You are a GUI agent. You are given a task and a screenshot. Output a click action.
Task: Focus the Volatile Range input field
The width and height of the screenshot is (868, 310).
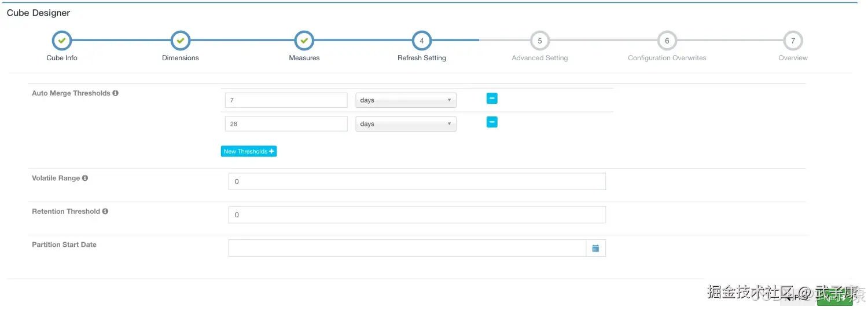coord(417,181)
